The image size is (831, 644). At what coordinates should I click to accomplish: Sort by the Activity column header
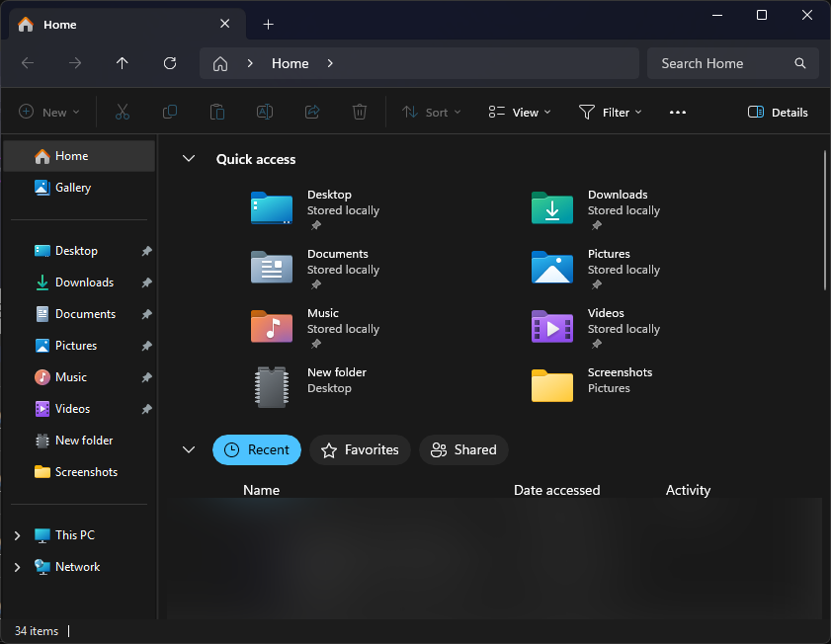coord(688,490)
